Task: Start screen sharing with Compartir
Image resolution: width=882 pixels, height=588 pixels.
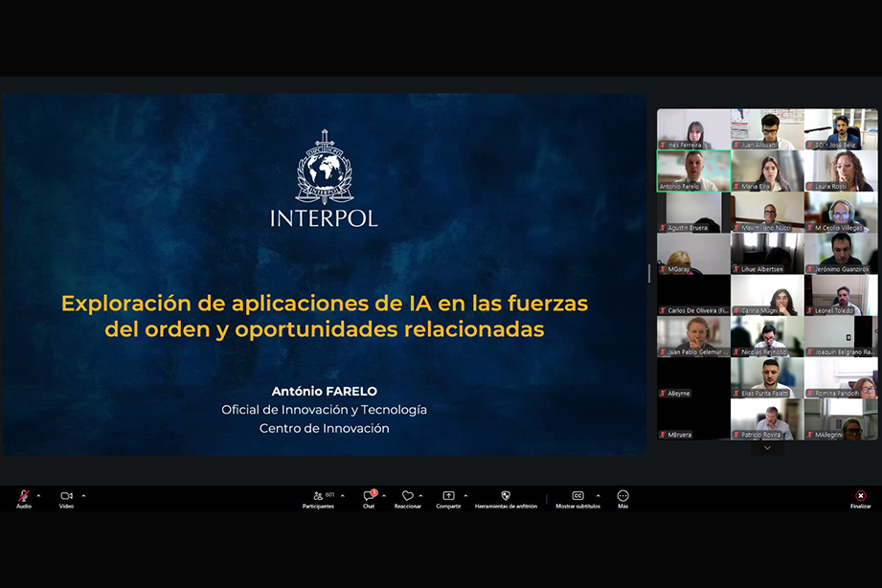Action: coord(448,496)
